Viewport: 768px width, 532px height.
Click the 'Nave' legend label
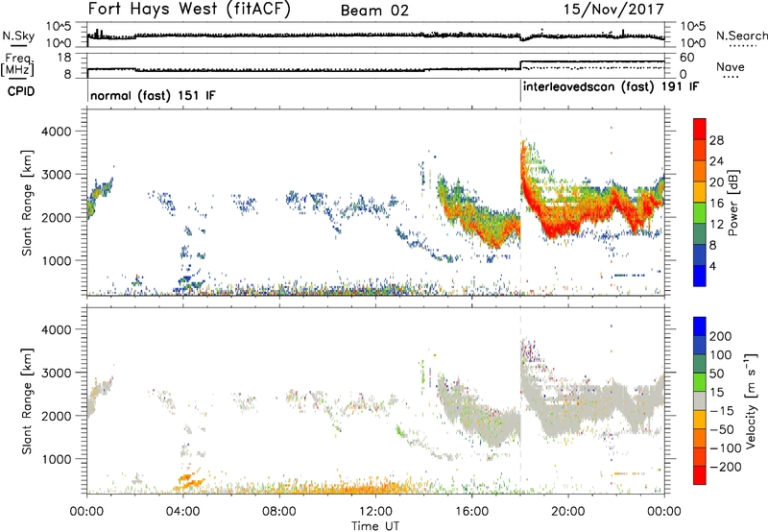731,66
